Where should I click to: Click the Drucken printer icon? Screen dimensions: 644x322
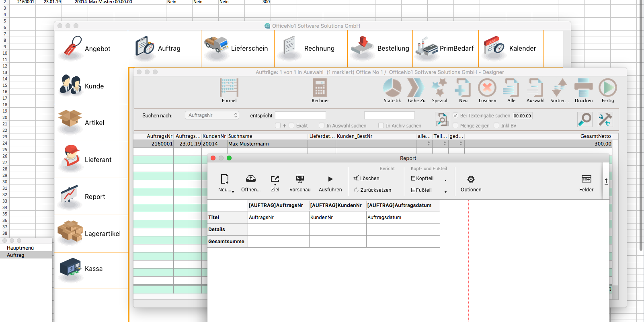click(584, 90)
